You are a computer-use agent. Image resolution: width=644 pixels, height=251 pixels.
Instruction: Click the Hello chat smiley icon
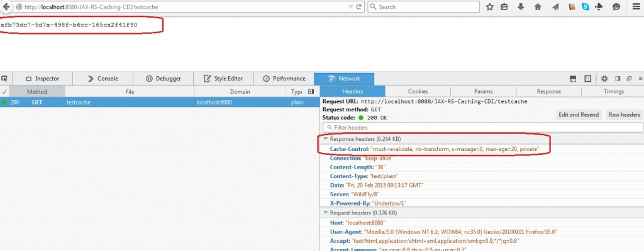click(616, 7)
